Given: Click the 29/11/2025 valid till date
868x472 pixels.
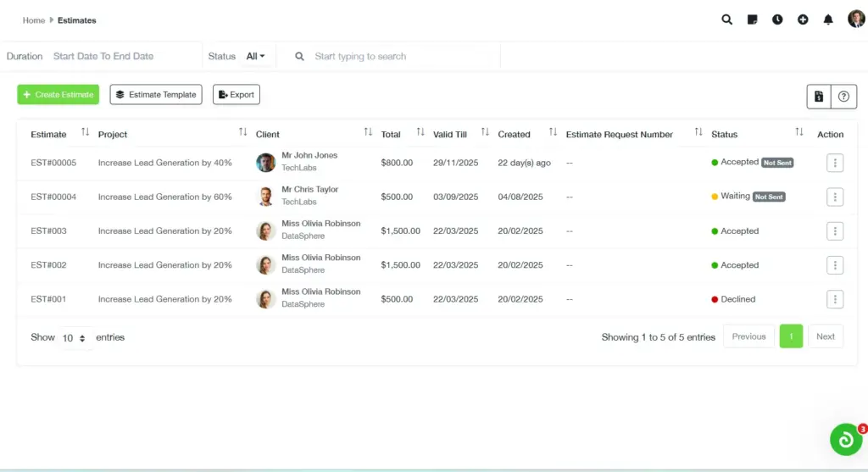Looking at the screenshot, I should coord(455,163).
